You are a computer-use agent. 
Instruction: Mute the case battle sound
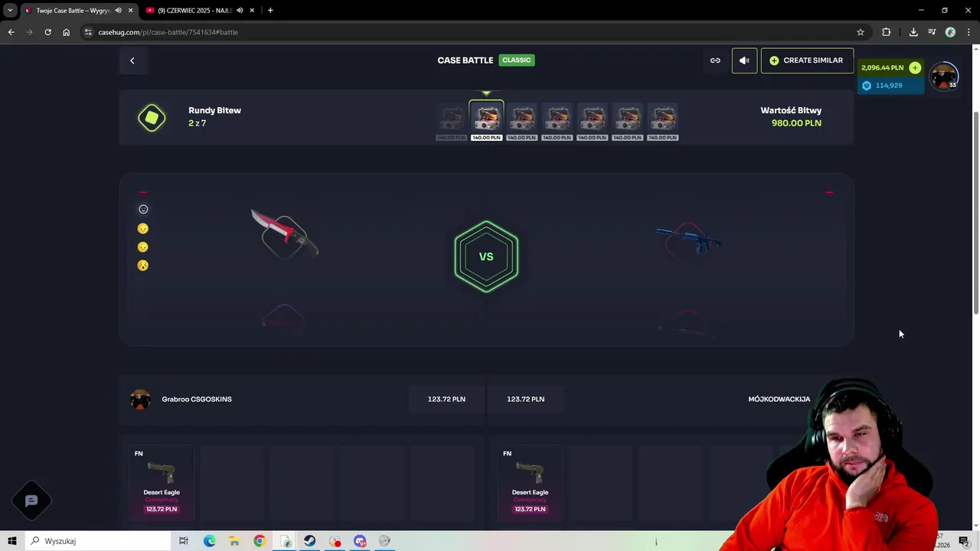tap(744, 60)
